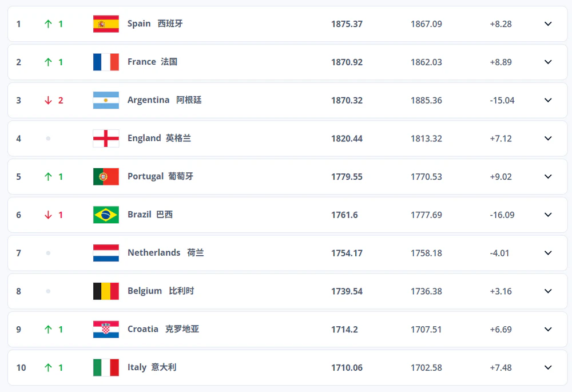This screenshot has height=392, width=572.
Task: Click the France flag icon
Action: (106, 62)
